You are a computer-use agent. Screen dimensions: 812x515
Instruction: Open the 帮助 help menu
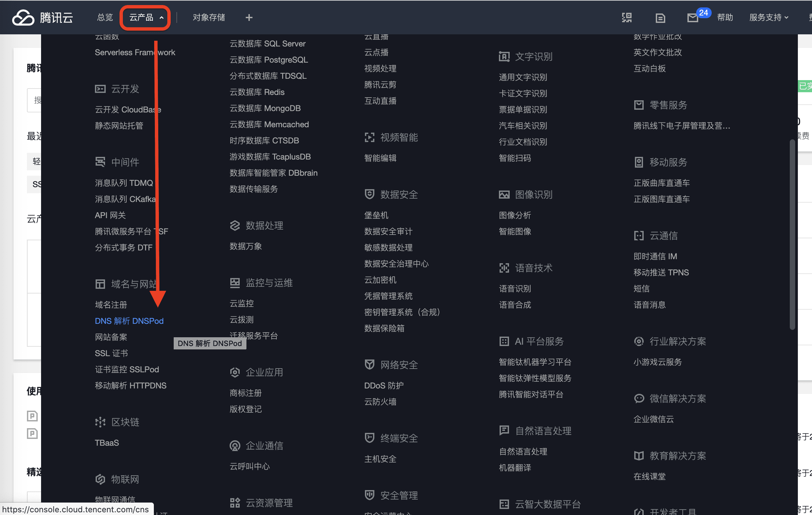coord(725,18)
